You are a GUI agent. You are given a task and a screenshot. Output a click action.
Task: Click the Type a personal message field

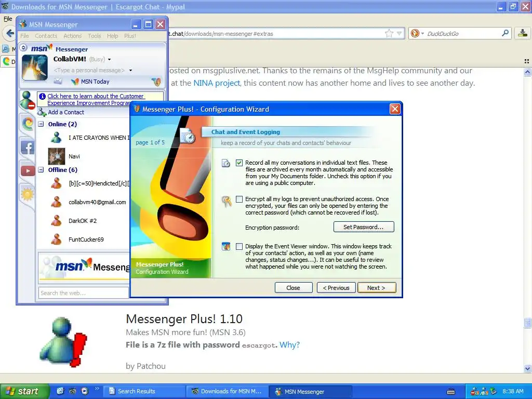coord(89,70)
